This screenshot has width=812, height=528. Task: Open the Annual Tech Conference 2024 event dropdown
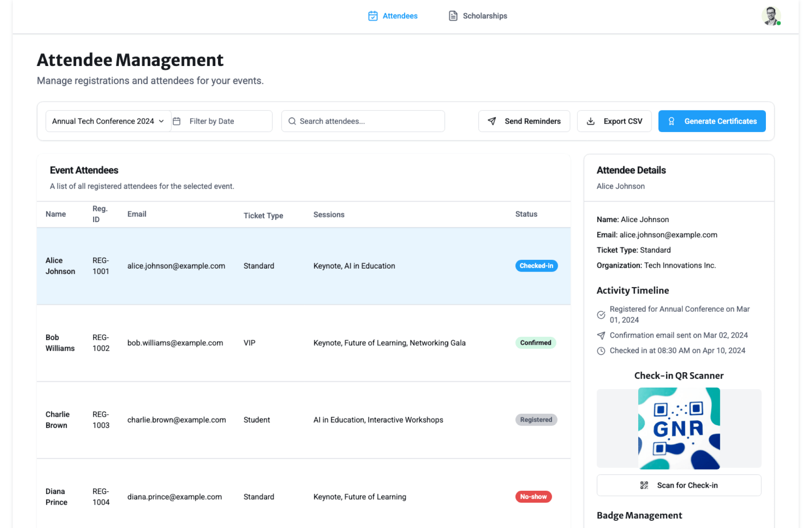(108, 121)
